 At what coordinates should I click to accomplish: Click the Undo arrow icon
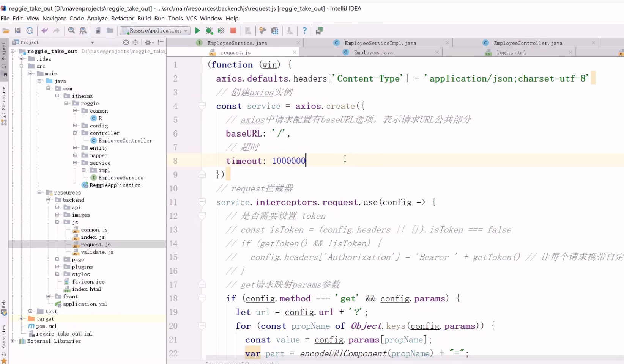(44, 31)
